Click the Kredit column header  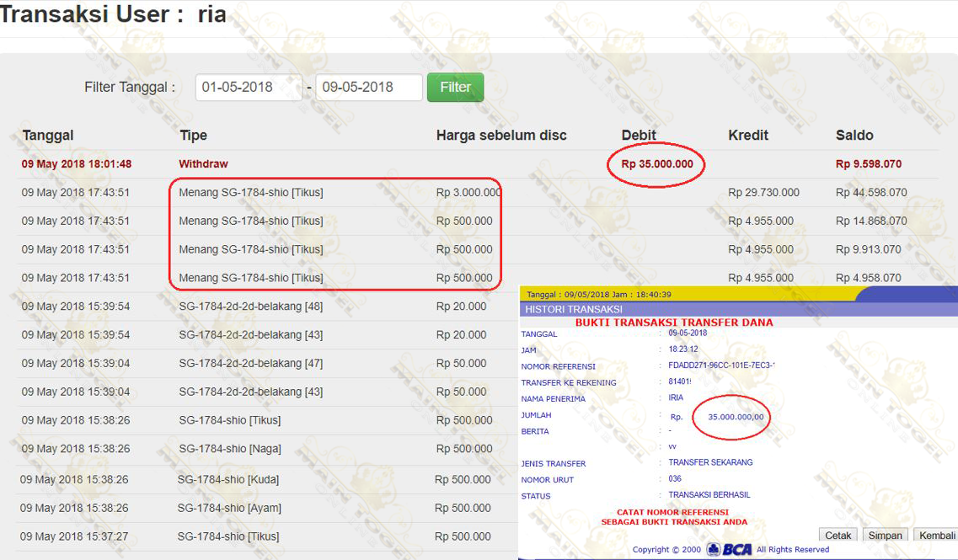point(748,136)
